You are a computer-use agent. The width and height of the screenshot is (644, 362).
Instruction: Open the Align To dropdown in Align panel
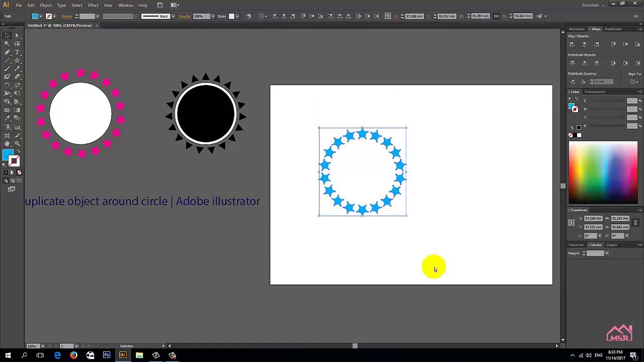tap(634, 81)
